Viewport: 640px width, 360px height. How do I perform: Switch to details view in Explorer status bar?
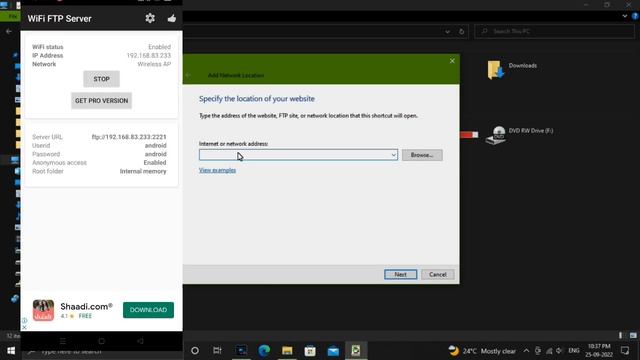[x=621, y=336]
